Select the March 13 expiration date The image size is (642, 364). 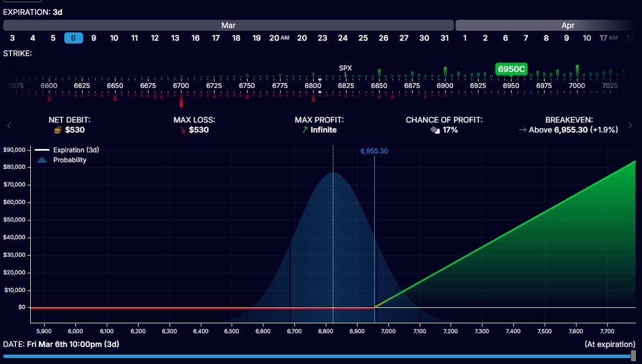click(x=175, y=38)
